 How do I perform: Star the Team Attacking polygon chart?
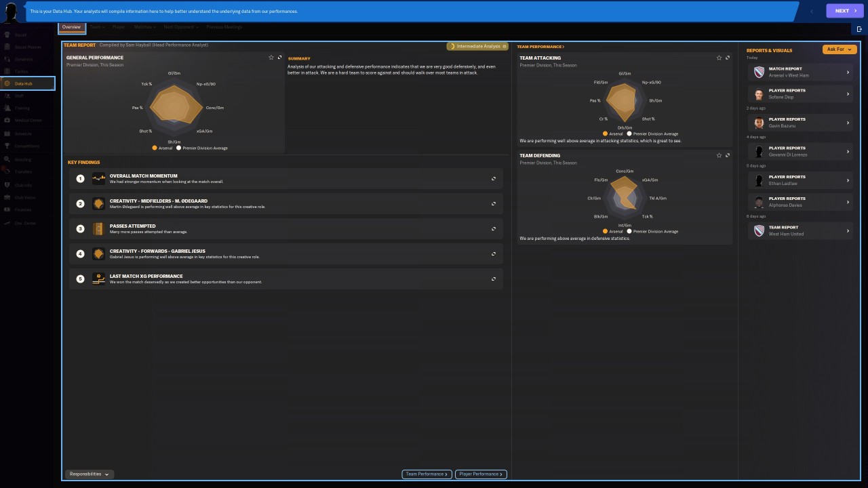point(719,58)
